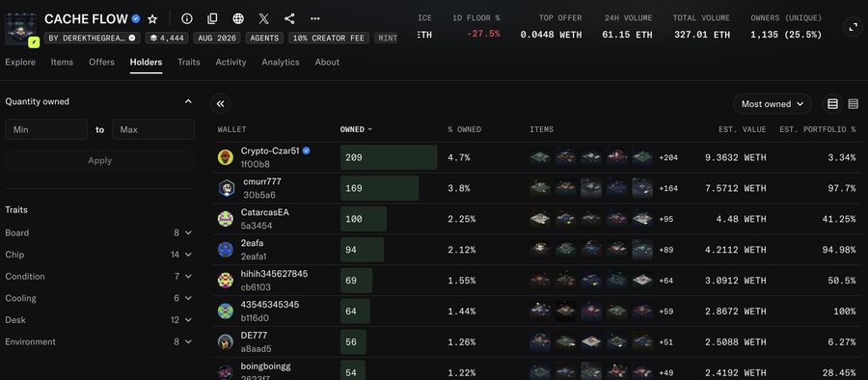This screenshot has width=868, height=380.
Task: Click the BY DEREKTHEGREA creator badge
Action: 93,39
